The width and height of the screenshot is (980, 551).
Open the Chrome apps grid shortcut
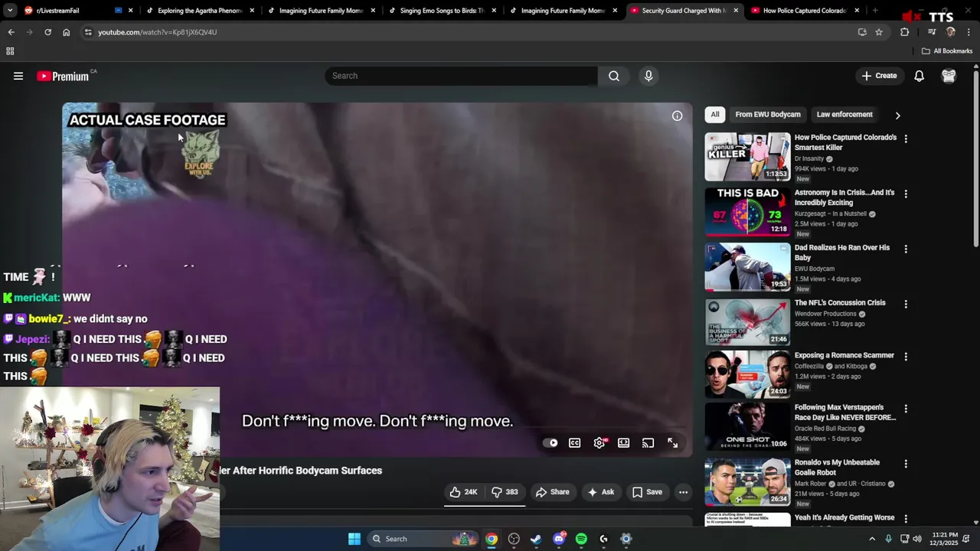[10, 51]
